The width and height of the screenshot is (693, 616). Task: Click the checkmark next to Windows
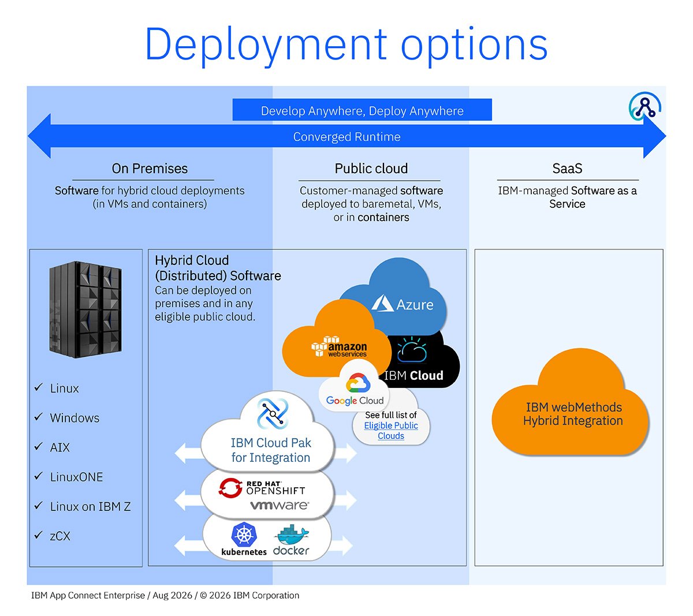pyautogui.click(x=39, y=417)
